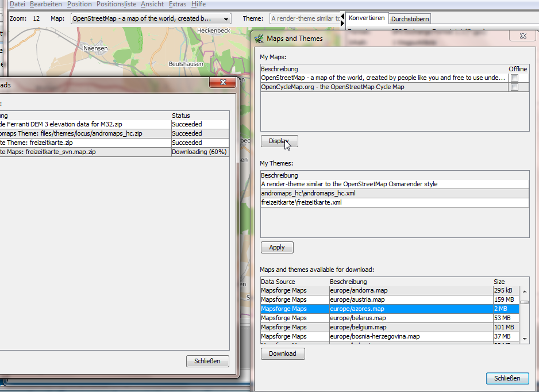Select the freizeitkarte_svn.map.zip download row

point(114,152)
